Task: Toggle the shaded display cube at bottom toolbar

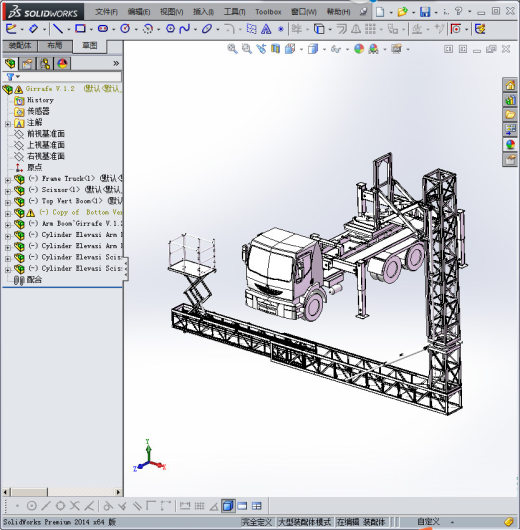Action: 228,506
